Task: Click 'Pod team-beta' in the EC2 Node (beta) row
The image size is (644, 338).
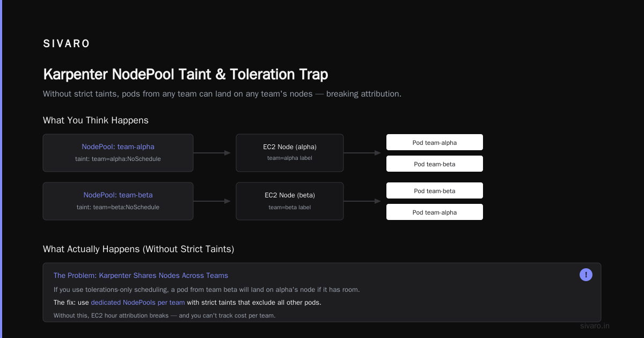Action: tap(435, 190)
